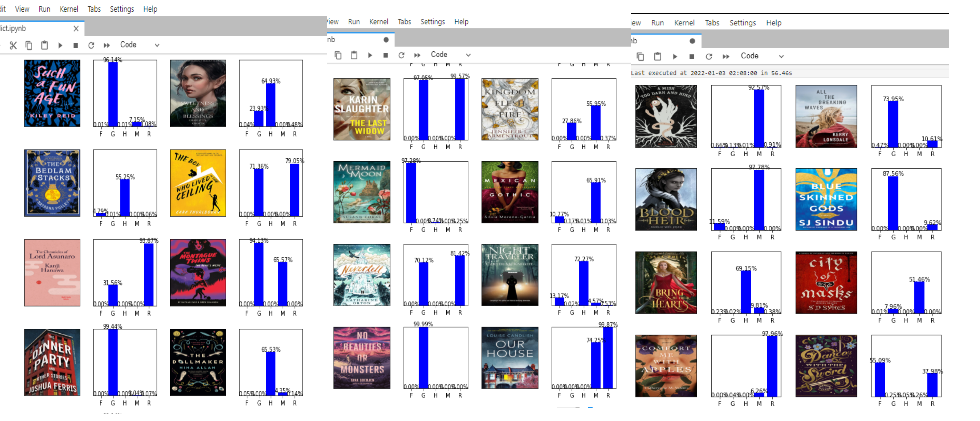Click the 99.99% bar chart for No Beauties
The width and height of the screenshot is (980, 421).
tap(436, 358)
